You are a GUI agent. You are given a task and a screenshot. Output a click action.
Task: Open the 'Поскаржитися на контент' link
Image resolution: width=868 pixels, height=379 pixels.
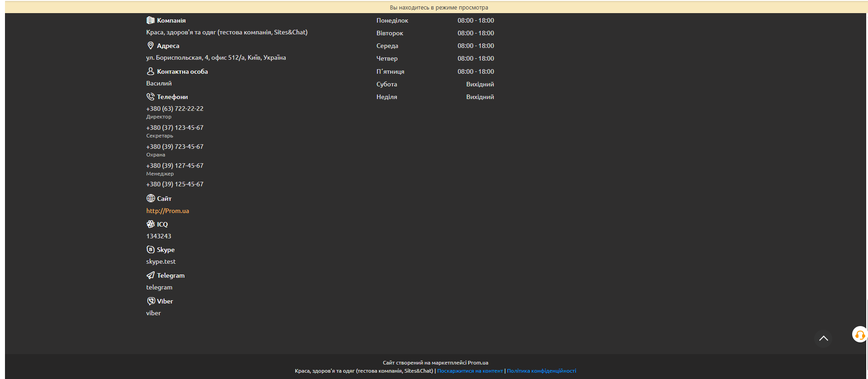[x=470, y=371]
